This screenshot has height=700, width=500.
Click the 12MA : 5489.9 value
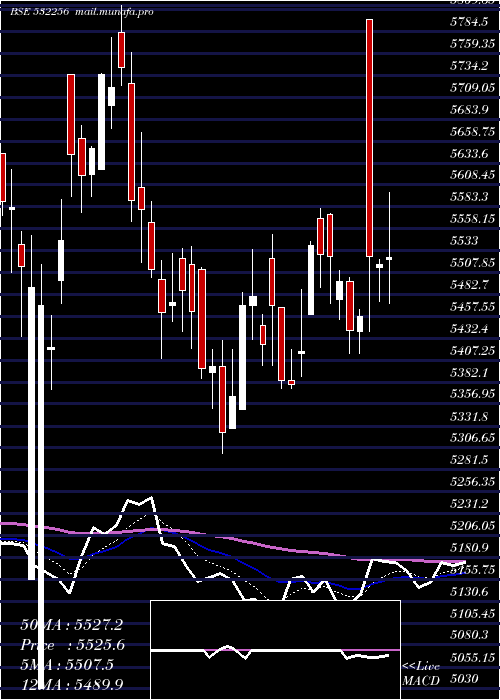click(x=71, y=684)
